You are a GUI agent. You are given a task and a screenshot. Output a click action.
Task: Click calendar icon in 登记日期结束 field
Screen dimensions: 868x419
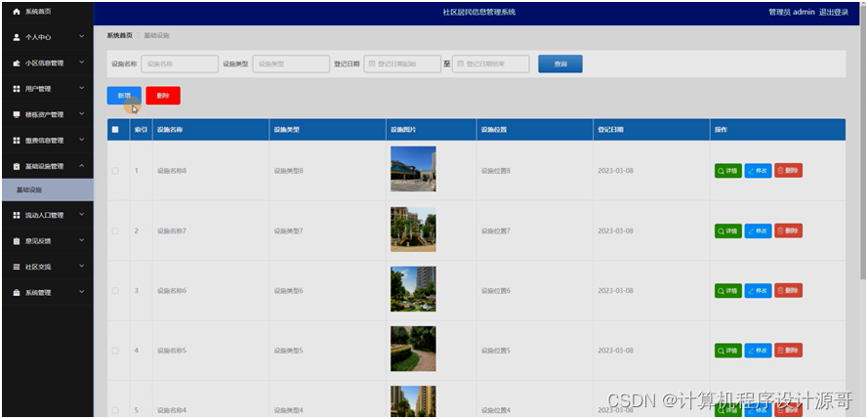coord(461,63)
